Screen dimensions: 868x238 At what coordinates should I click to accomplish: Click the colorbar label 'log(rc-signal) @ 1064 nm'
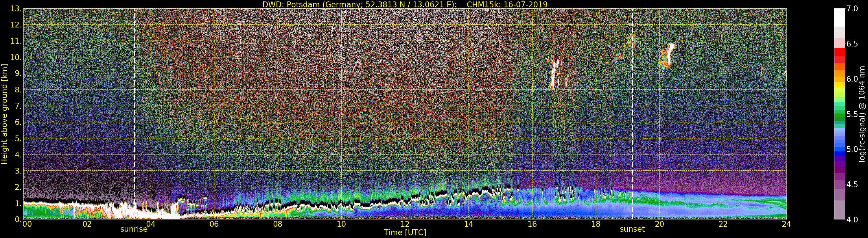coord(862,114)
